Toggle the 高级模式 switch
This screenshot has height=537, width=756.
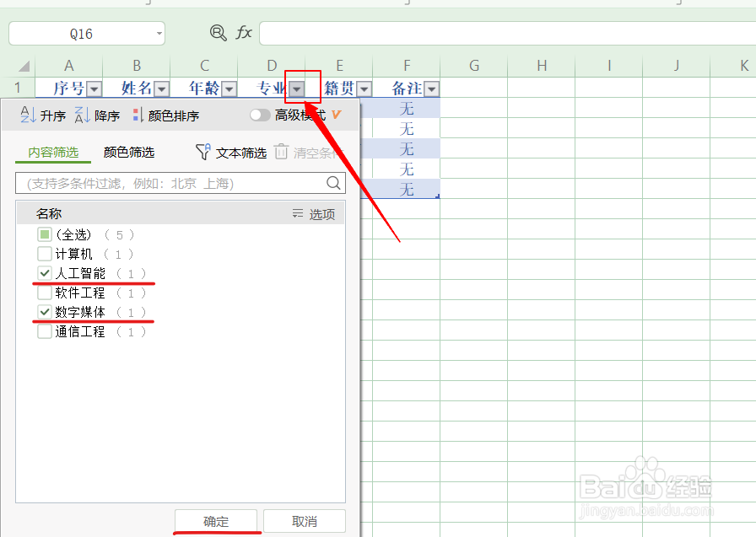260,115
